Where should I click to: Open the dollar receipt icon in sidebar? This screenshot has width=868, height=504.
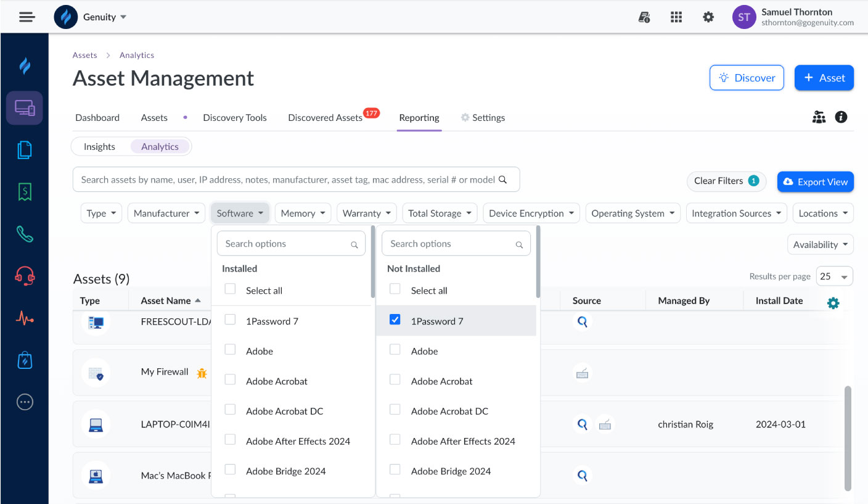point(25,192)
